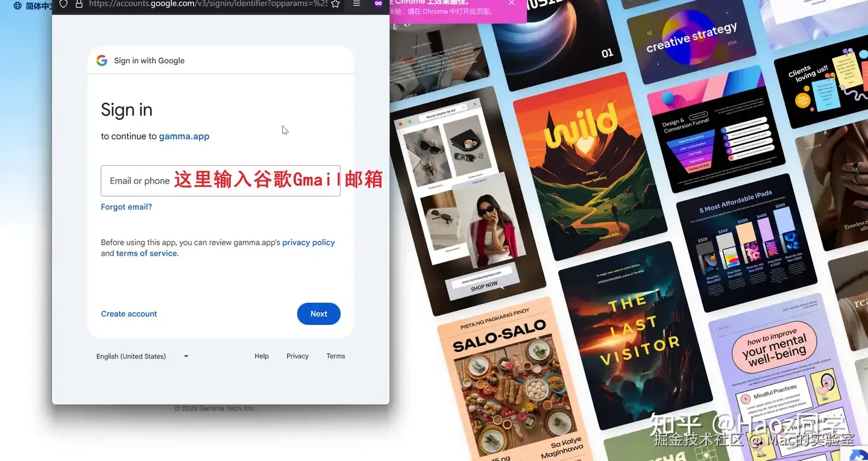Click The Last Visitor poster thumbnail

[x=635, y=336]
